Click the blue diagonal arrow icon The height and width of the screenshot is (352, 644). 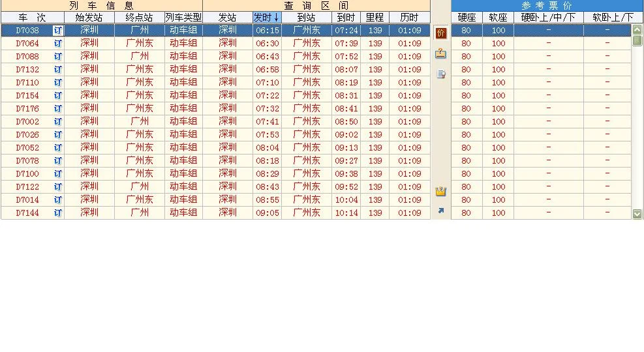pos(440,211)
